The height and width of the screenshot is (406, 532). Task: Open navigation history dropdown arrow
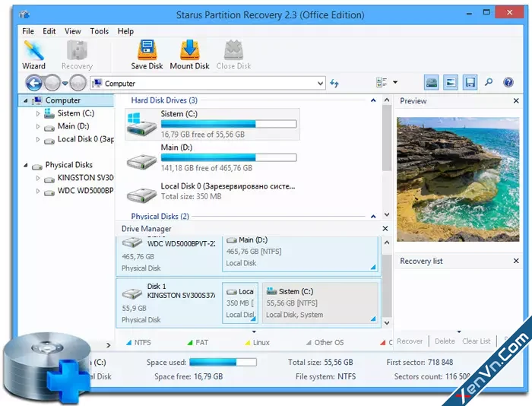coord(65,83)
